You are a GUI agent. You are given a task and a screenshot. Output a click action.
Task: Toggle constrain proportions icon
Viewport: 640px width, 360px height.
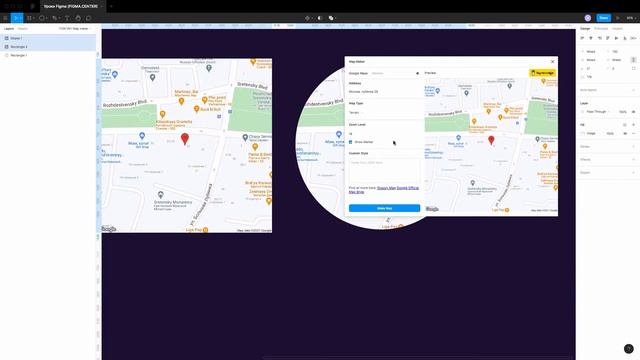(x=633, y=60)
